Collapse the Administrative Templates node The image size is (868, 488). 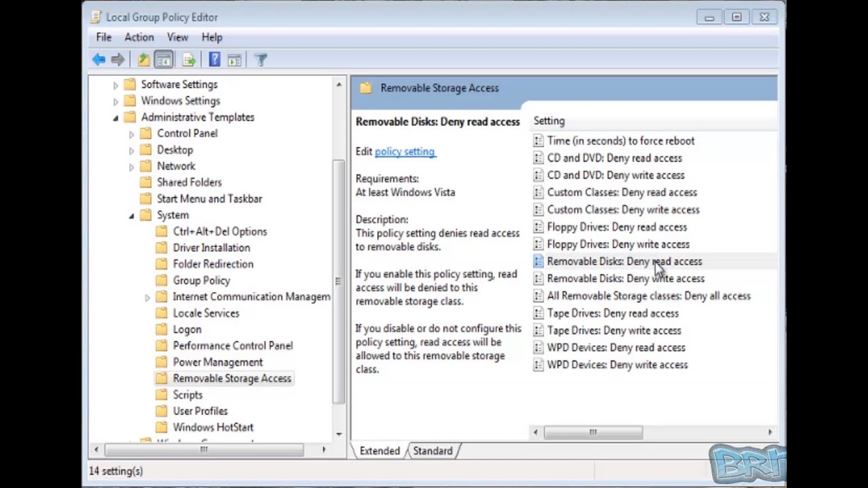tap(115, 118)
